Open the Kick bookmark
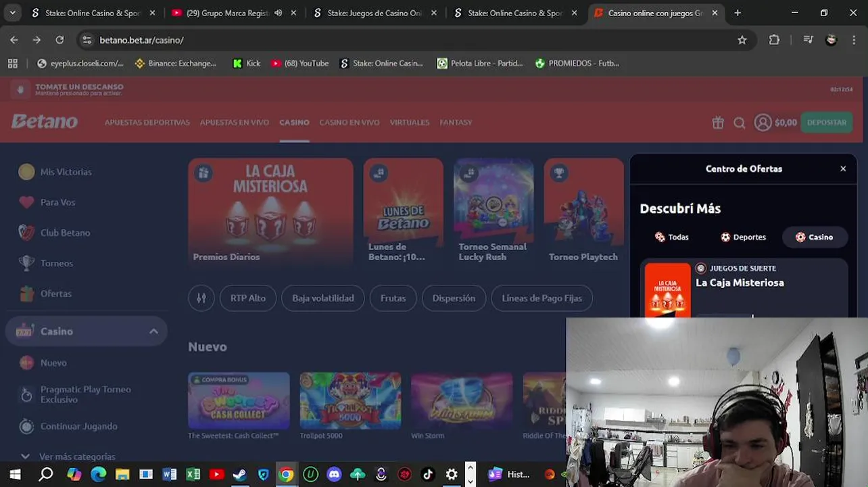 tap(246, 63)
